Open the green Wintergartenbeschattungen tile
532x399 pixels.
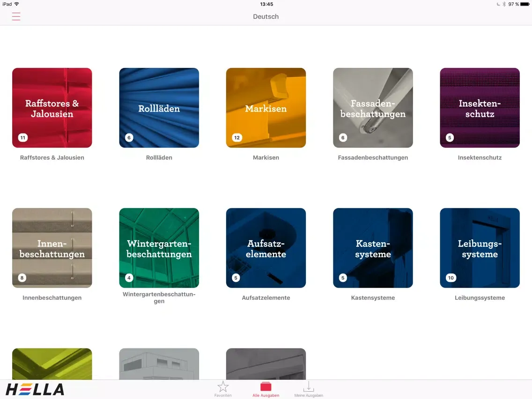pos(159,248)
